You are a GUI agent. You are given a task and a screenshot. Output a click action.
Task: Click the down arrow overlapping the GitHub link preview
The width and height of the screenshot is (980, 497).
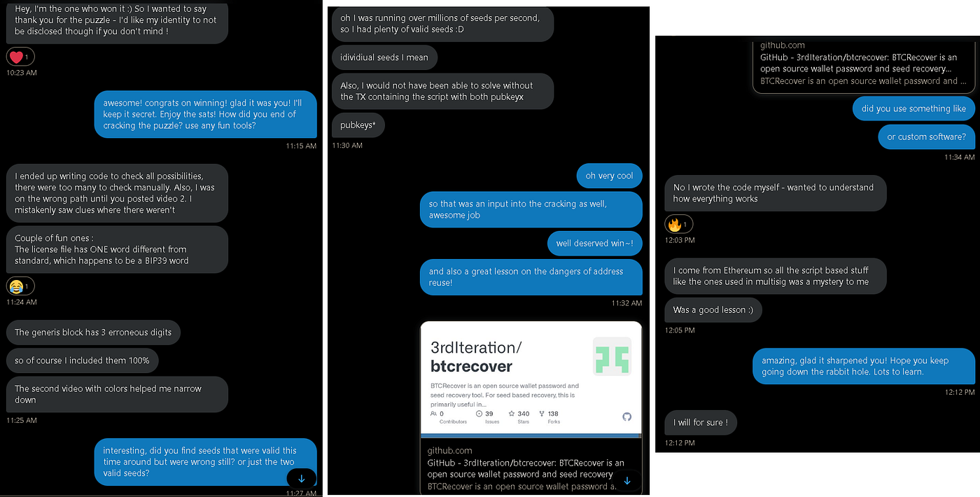tap(627, 480)
